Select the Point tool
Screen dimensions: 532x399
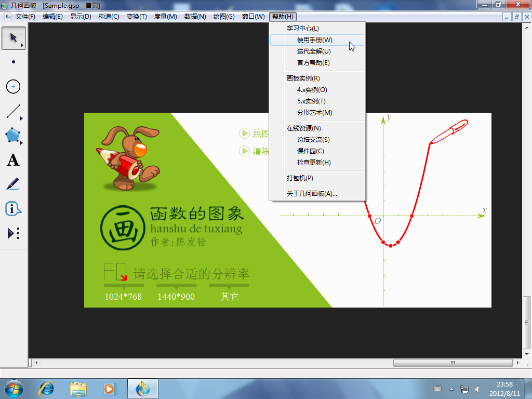tap(14, 62)
